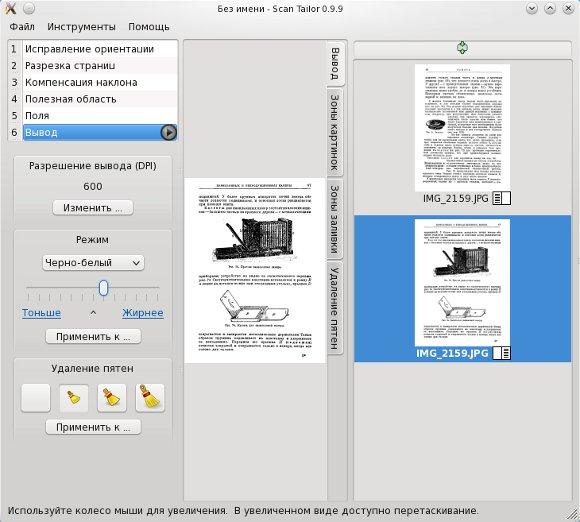Open the Черно-белый mode dropdown
This screenshot has height=522, width=580.
[93, 263]
